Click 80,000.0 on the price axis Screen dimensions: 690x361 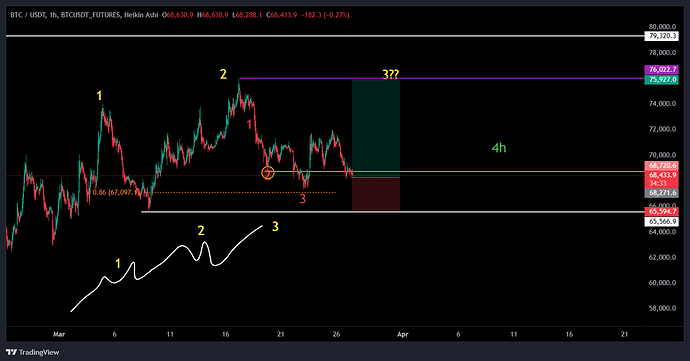pyautogui.click(x=662, y=27)
